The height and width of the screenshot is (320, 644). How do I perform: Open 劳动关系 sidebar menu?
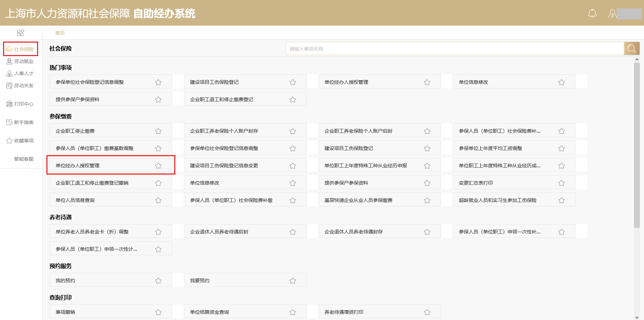pyautogui.click(x=20, y=86)
